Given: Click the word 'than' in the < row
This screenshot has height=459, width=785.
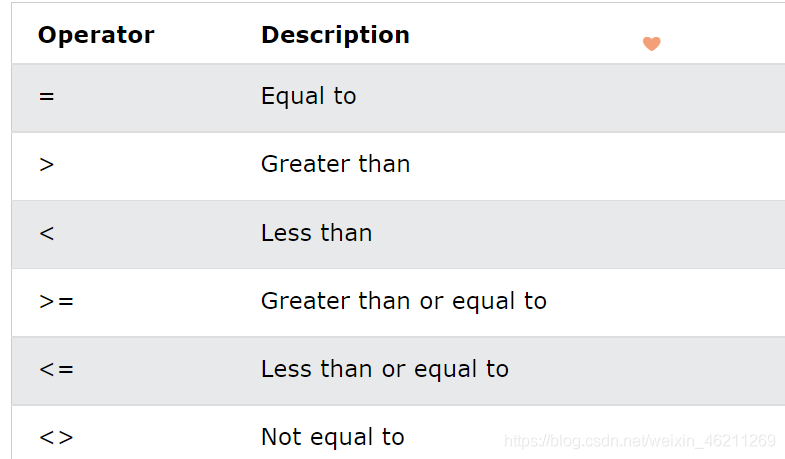Looking at the screenshot, I should pos(346,233).
